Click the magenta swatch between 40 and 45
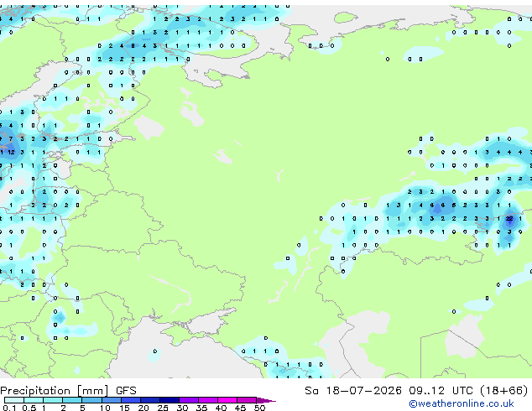The image size is (532, 411). pos(227,400)
